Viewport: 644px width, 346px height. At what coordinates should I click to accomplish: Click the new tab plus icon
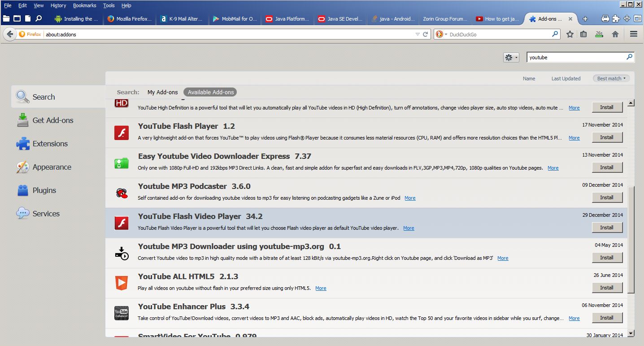(585, 19)
